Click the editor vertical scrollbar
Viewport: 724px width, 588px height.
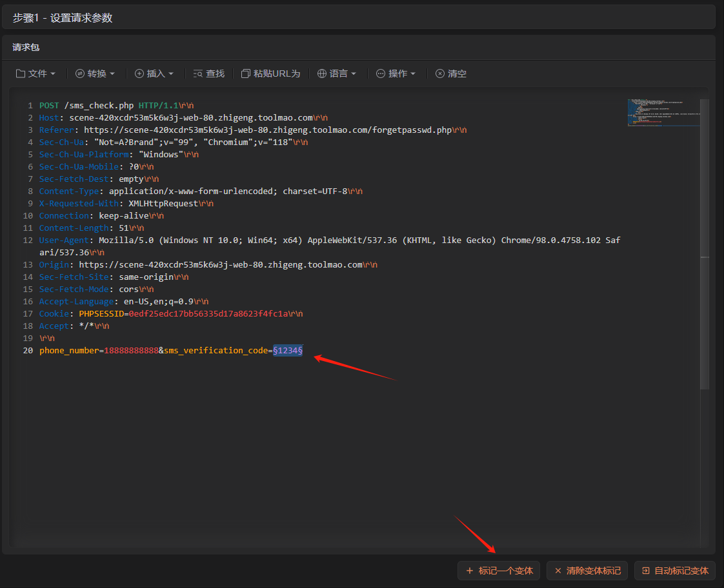705,244
